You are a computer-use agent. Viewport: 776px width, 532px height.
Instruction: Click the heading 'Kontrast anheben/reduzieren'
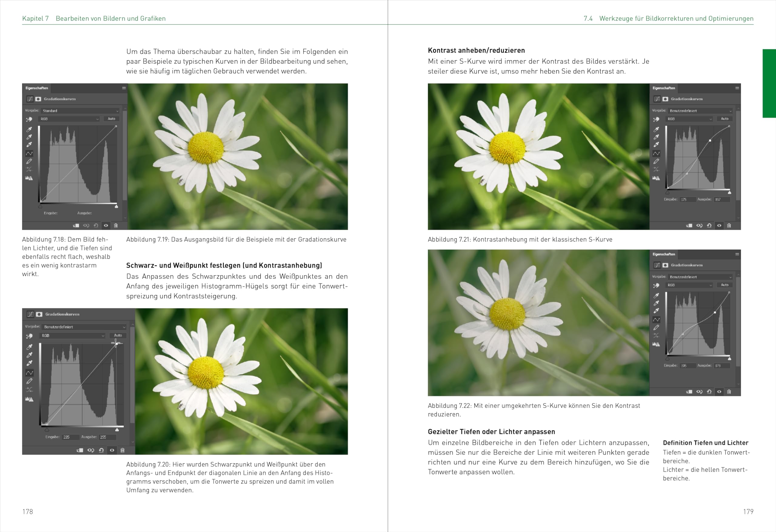point(476,50)
